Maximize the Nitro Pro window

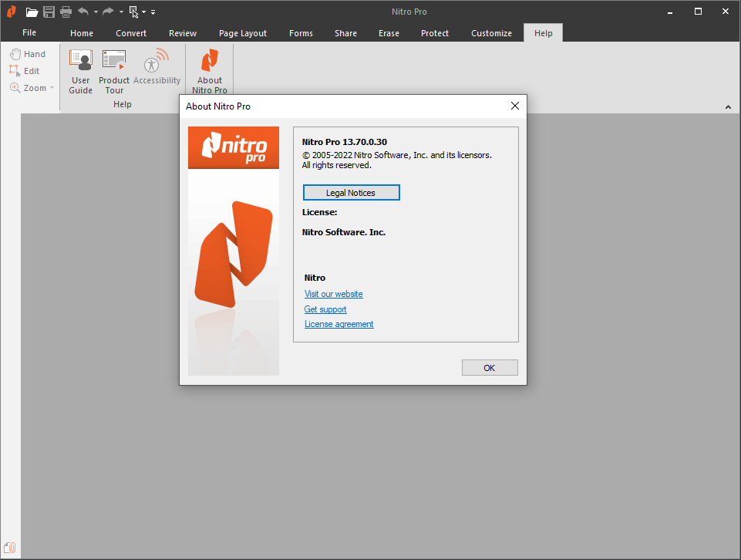click(x=698, y=12)
